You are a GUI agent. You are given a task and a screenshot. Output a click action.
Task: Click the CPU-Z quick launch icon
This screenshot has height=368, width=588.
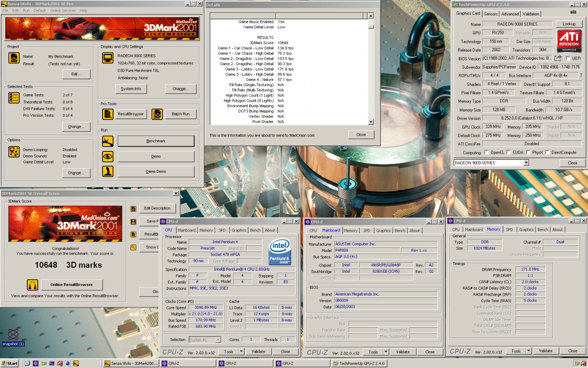[35, 363]
